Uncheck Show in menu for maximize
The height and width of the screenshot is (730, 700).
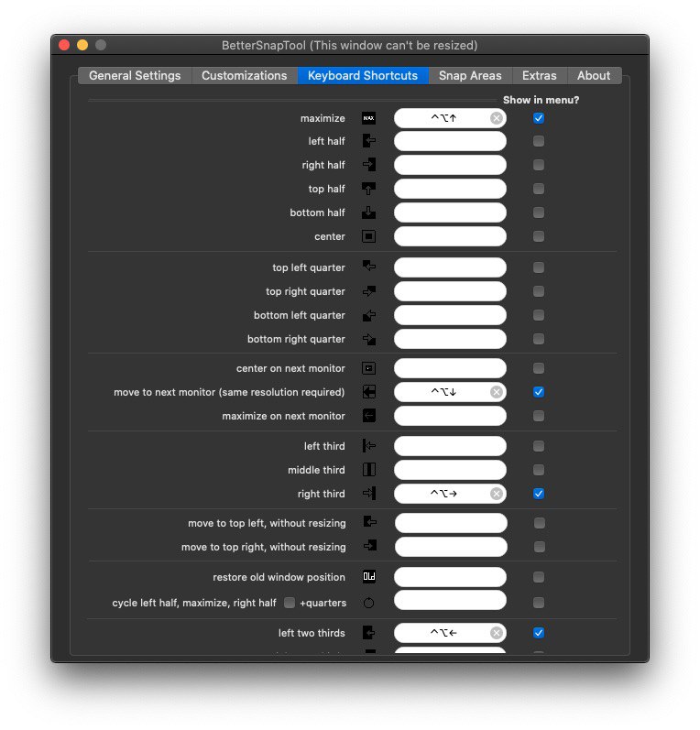[539, 118]
